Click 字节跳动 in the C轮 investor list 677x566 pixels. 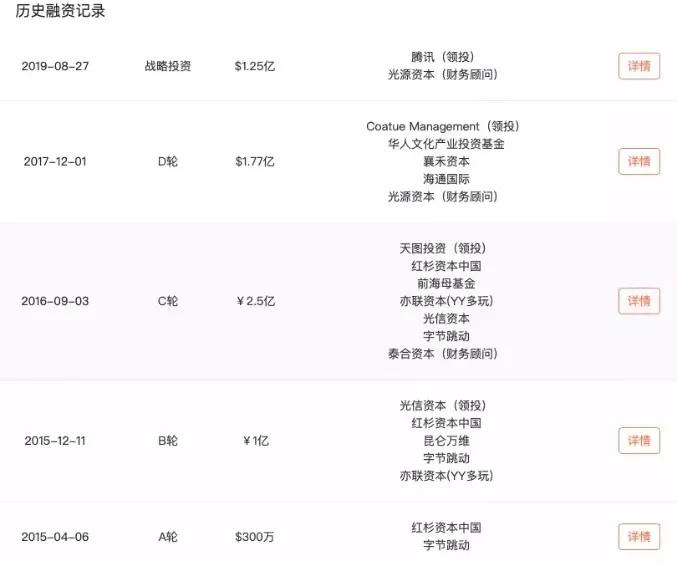[x=442, y=336]
